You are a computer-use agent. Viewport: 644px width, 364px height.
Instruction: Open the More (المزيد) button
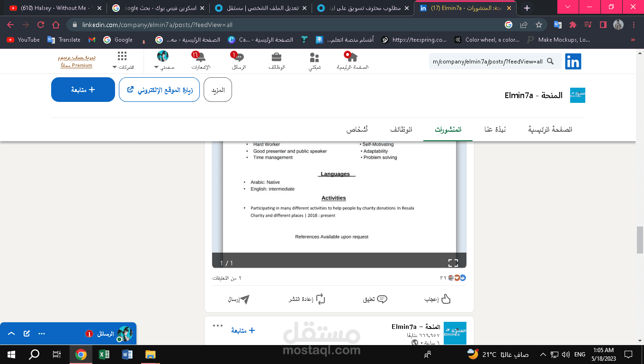(x=218, y=90)
